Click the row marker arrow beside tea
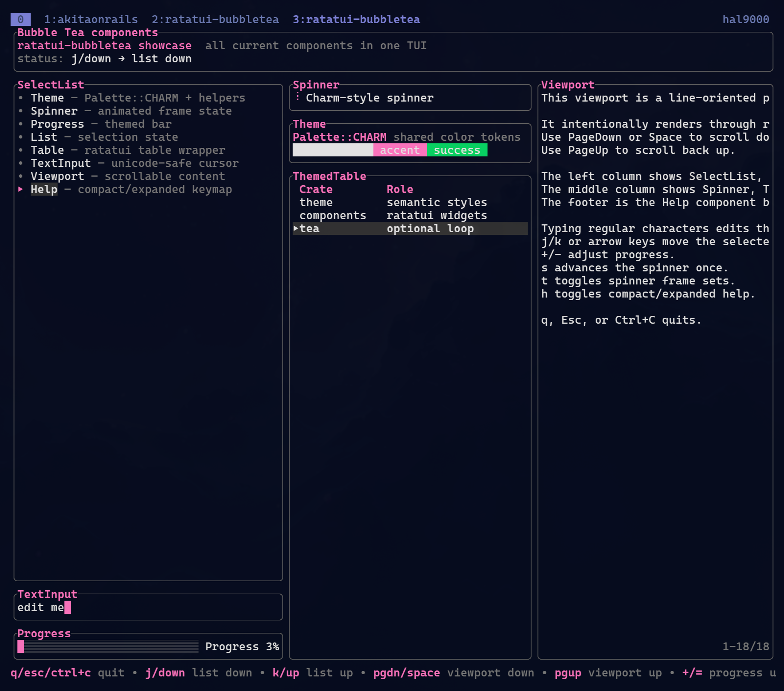This screenshot has height=691, width=784. click(296, 228)
